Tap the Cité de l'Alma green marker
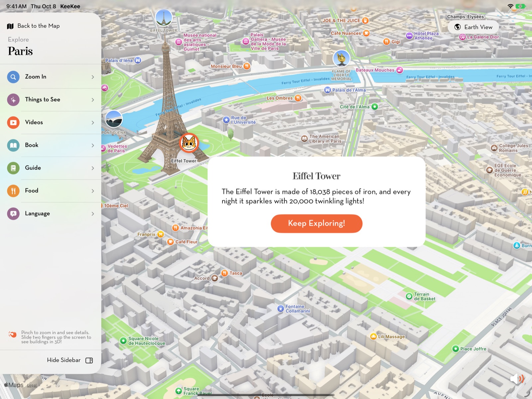The width and height of the screenshot is (532, 399). 374,107
